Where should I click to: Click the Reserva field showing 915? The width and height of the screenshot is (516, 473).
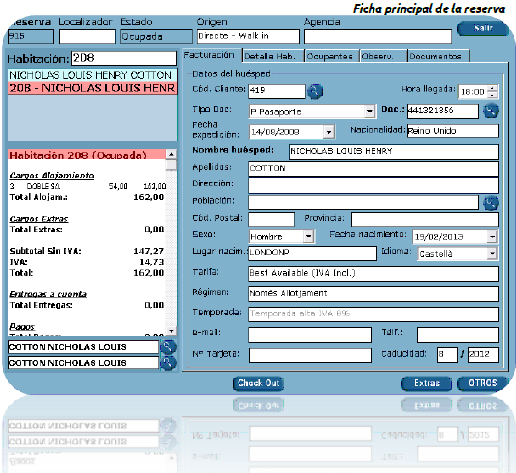(x=31, y=36)
